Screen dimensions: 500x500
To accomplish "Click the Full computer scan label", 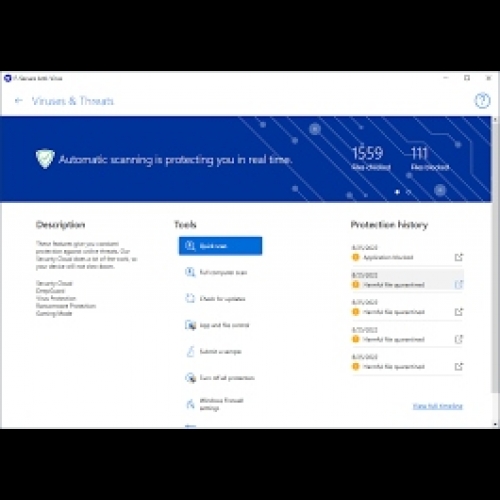I will [223, 272].
